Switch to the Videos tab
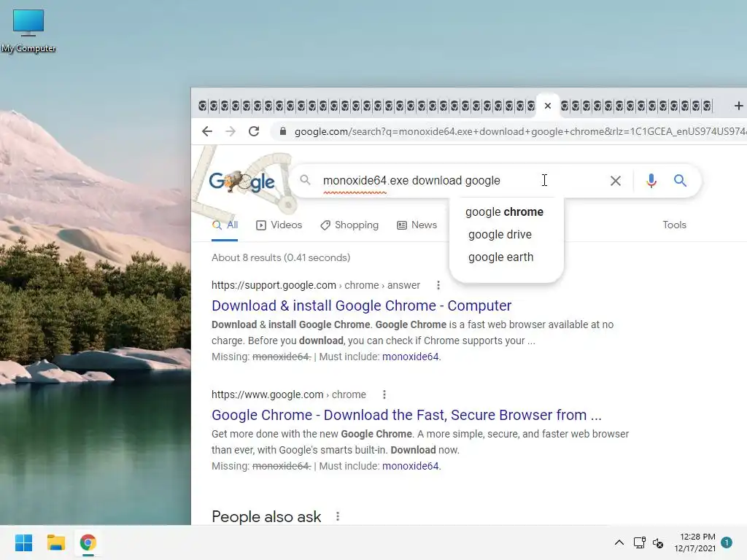This screenshot has width=747, height=560. pyautogui.click(x=279, y=225)
